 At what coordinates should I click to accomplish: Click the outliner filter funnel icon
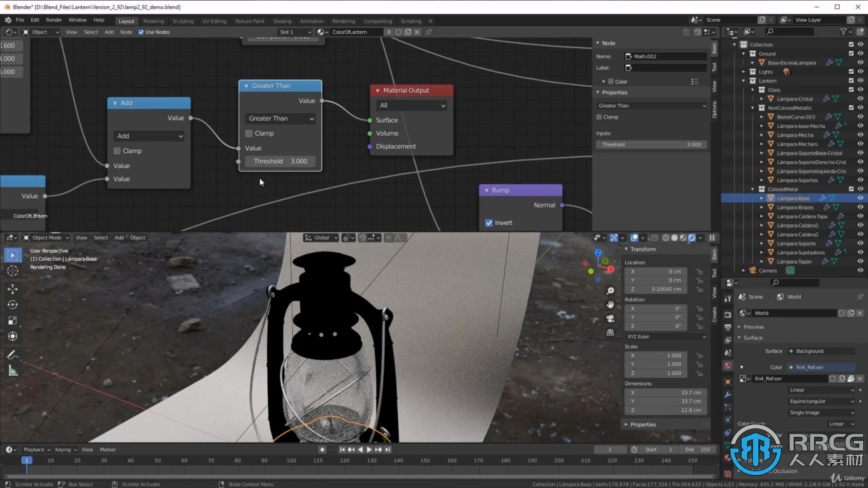click(843, 32)
